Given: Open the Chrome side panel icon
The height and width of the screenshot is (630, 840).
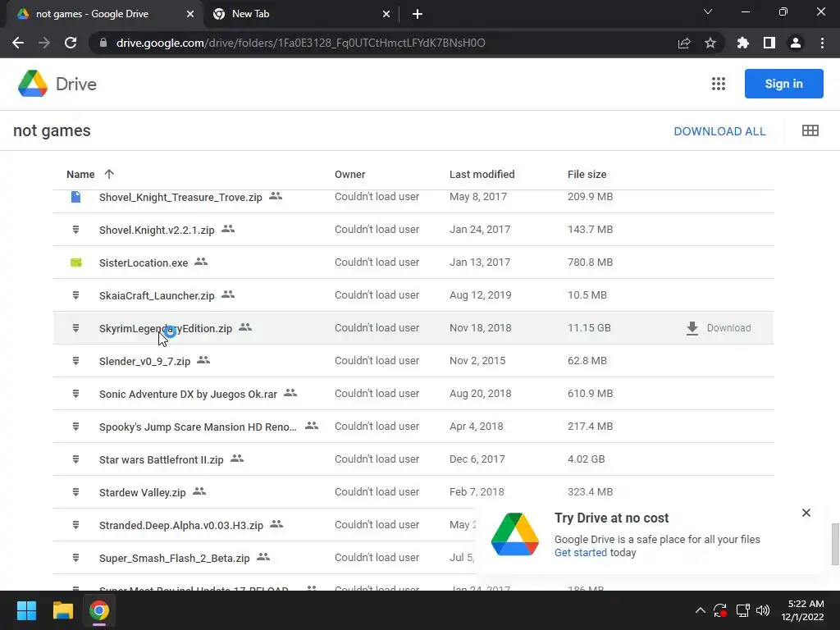Looking at the screenshot, I should tap(769, 43).
